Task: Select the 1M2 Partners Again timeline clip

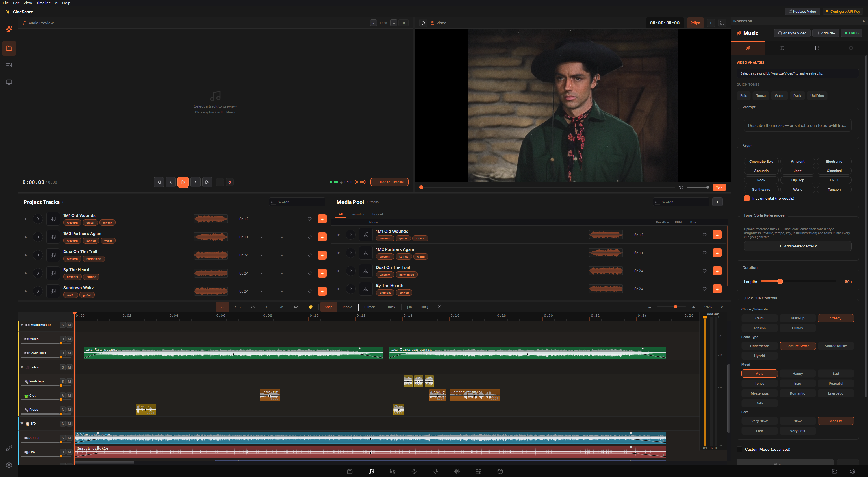Action: [x=527, y=353]
